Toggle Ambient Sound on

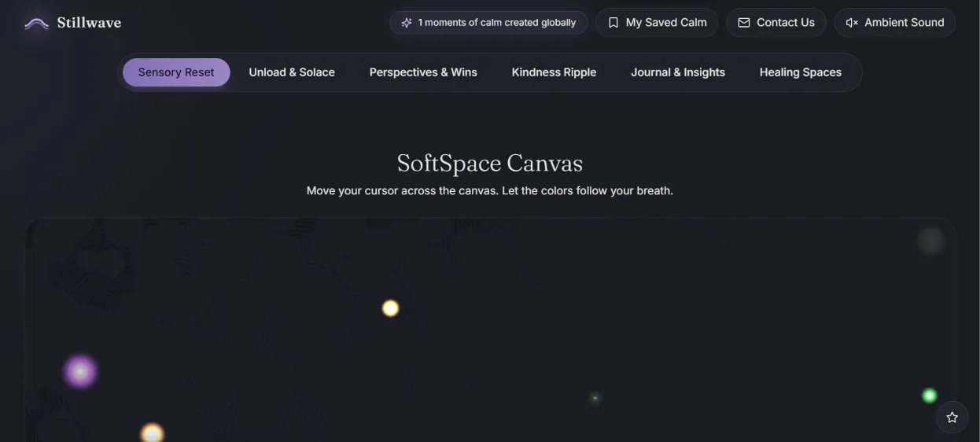point(894,23)
